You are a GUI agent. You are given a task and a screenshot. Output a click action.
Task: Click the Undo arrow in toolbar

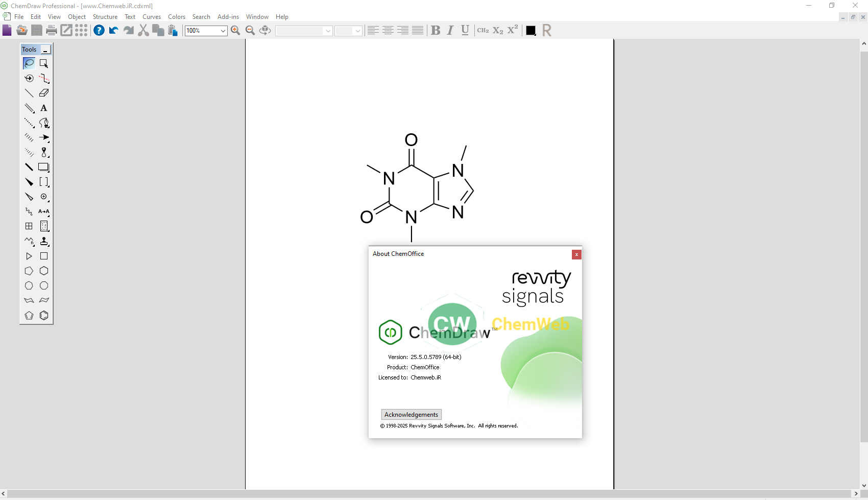pyautogui.click(x=113, y=31)
